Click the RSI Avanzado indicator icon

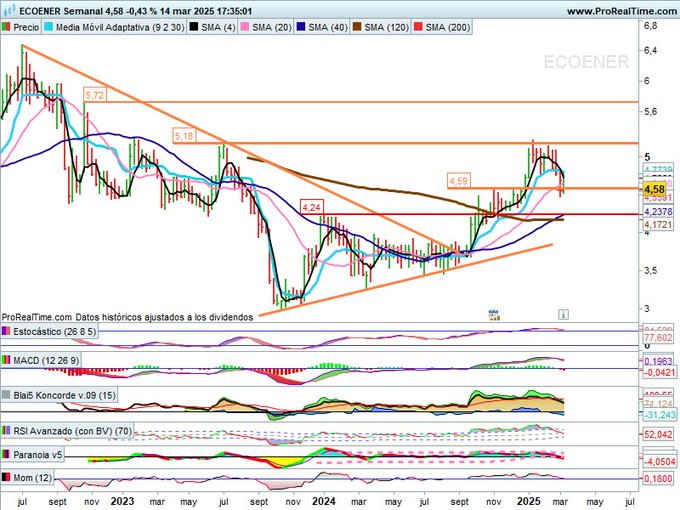pos(6,431)
